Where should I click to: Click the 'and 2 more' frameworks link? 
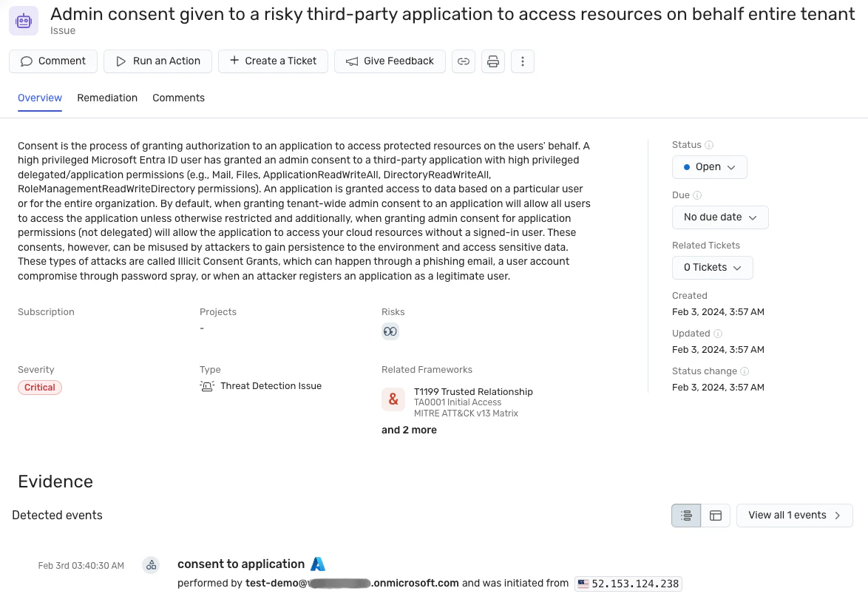[x=409, y=430]
